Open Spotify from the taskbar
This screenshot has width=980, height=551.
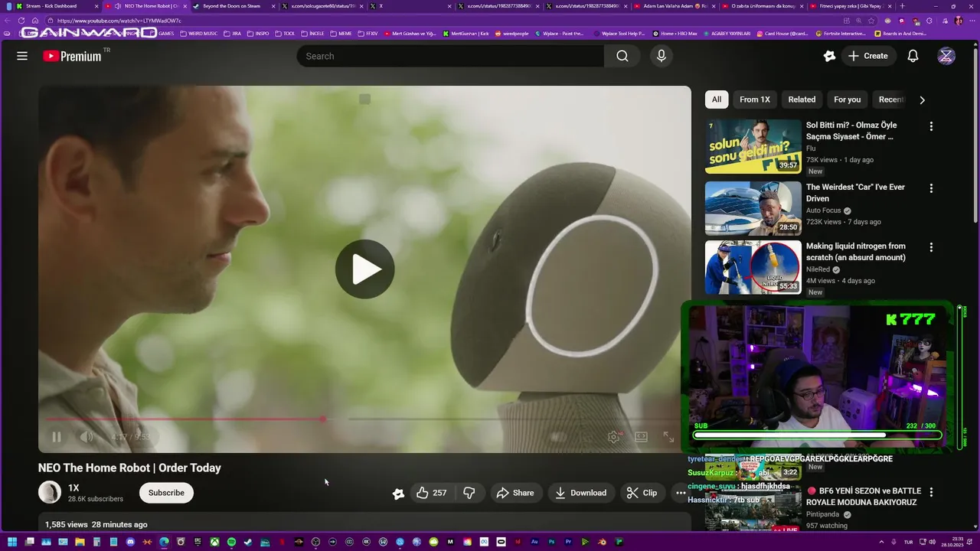click(231, 542)
